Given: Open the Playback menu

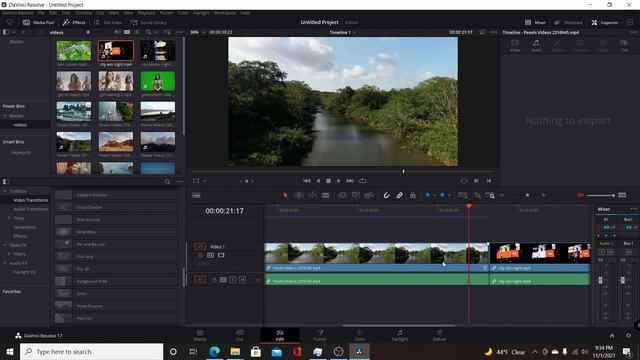Looking at the screenshot, I should [x=146, y=13].
